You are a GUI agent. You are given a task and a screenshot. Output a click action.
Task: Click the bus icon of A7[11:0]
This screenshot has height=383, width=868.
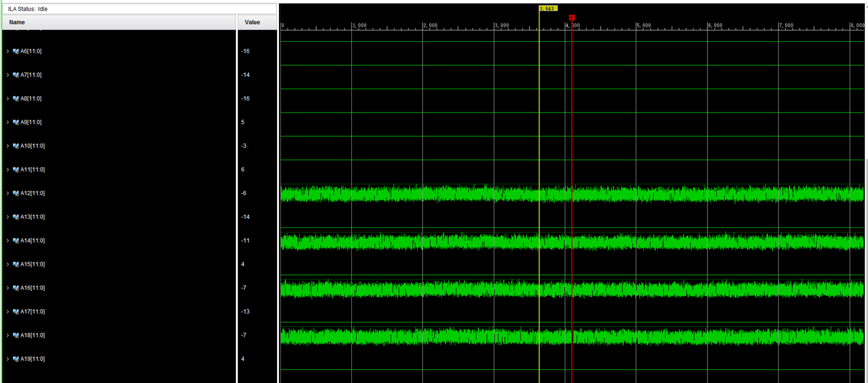tap(16, 75)
